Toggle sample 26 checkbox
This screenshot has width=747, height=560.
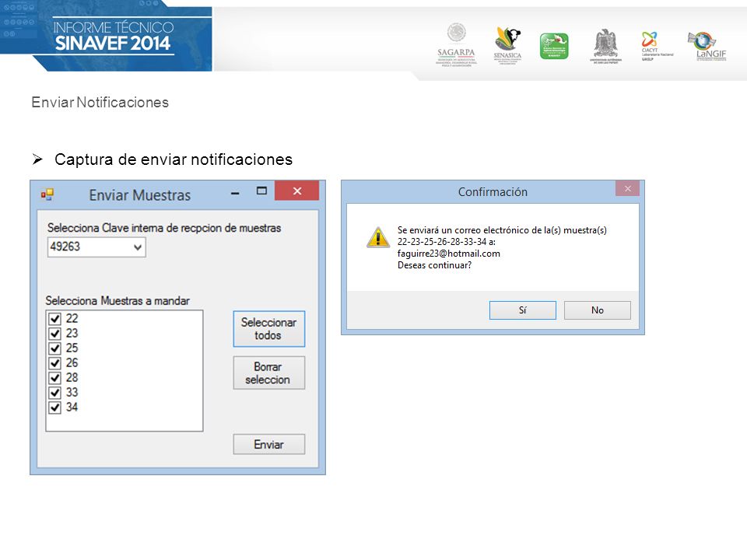[x=55, y=363]
